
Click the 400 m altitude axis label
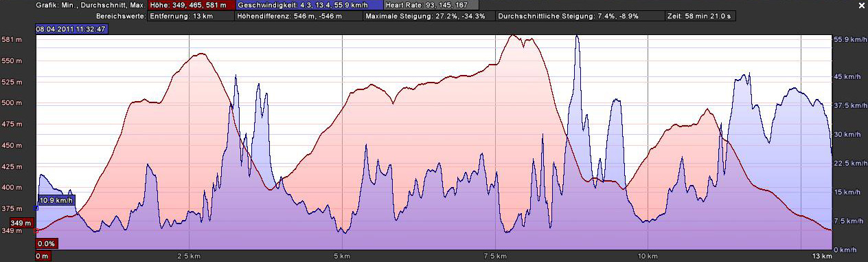(12, 187)
